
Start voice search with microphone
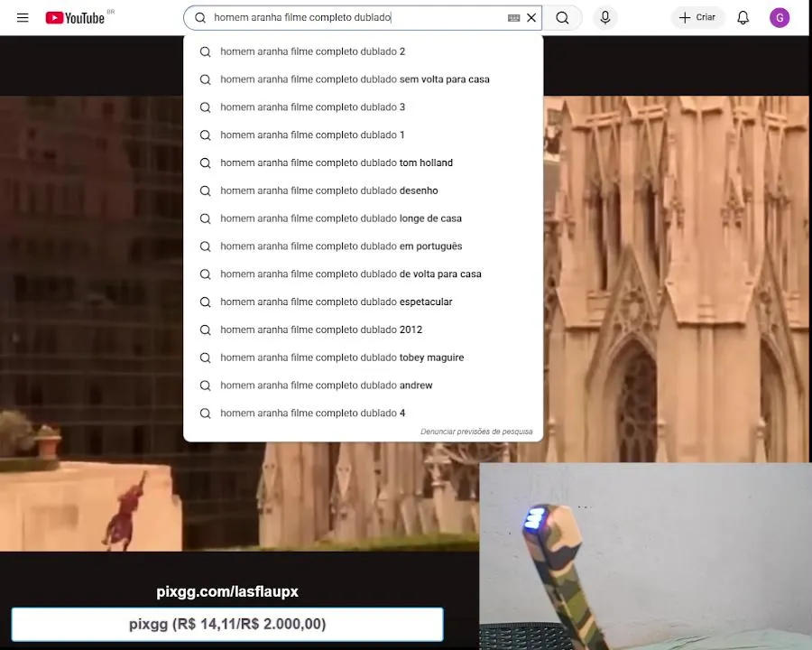click(x=604, y=18)
